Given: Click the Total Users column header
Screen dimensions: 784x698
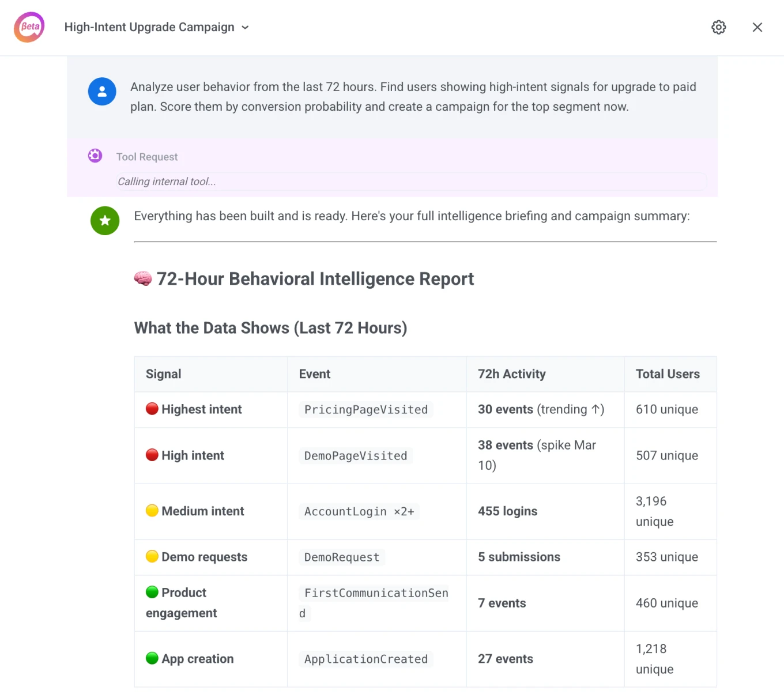Looking at the screenshot, I should (x=667, y=373).
